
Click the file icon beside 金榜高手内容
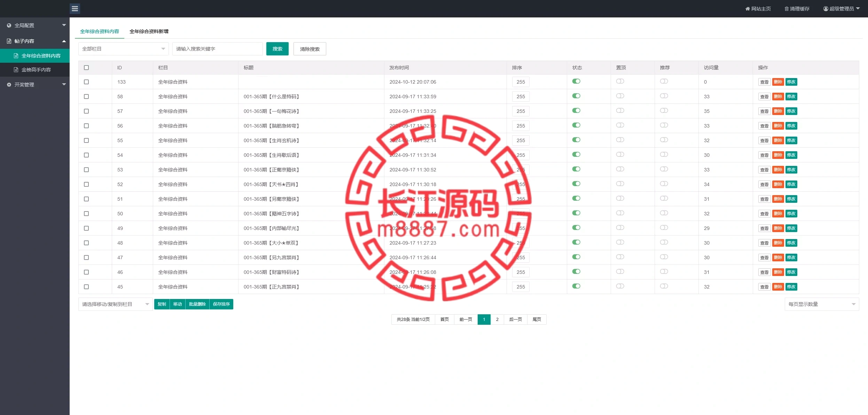point(16,70)
